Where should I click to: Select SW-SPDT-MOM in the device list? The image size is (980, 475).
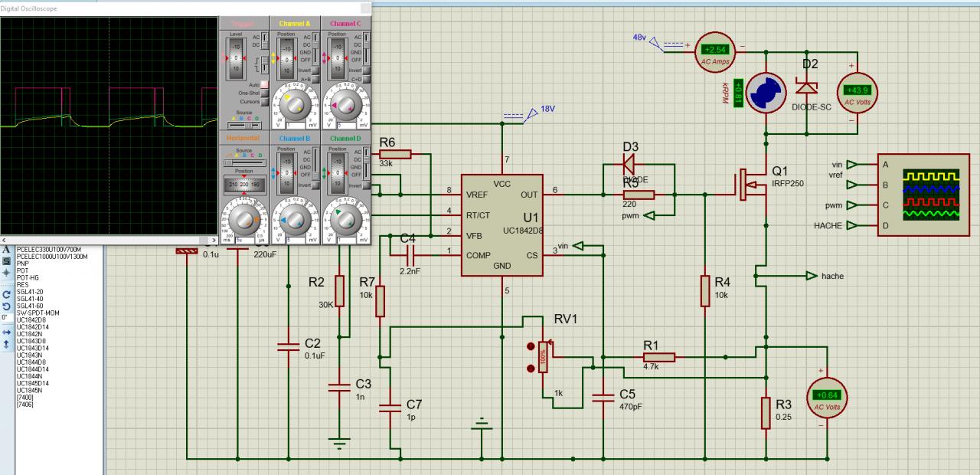(x=38, y=313)
